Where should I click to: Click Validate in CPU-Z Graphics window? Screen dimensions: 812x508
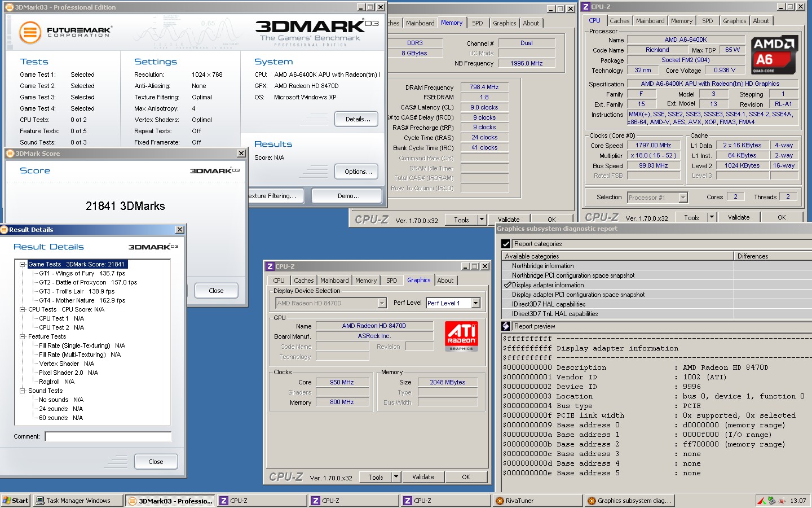click(x=423, y=477)
